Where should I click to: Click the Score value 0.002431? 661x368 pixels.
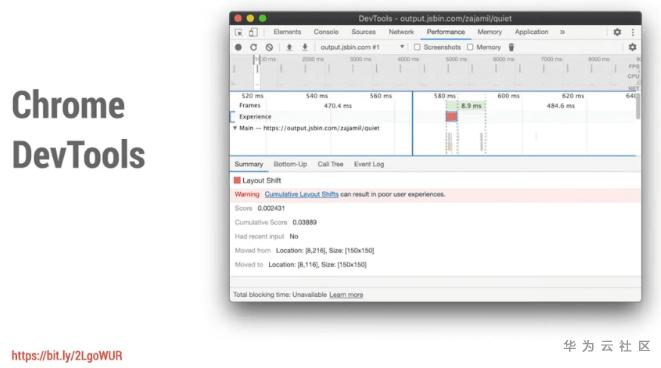click(271, 209)
